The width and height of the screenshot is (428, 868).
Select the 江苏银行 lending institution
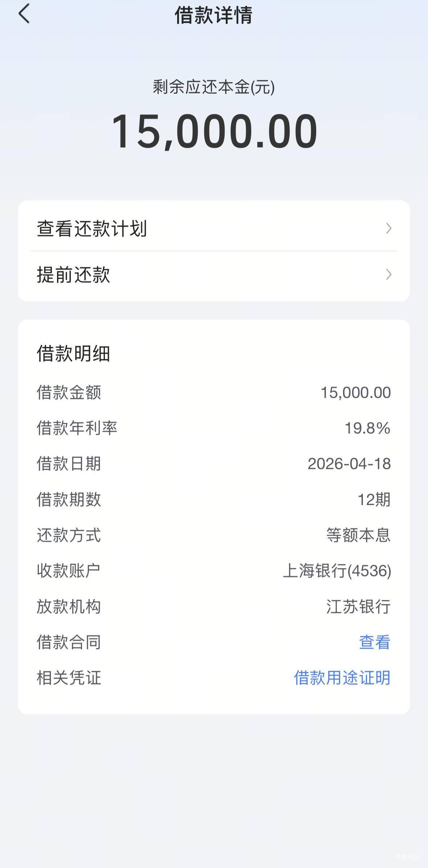(358, 606)
